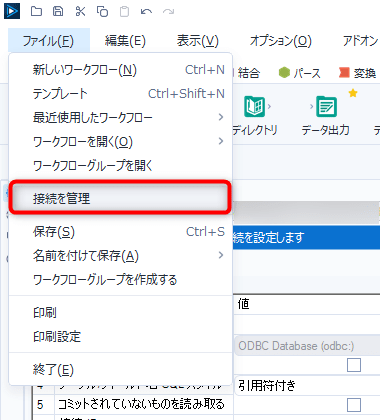The height and width of the screenshot is (420, 380).
Task: Choose New Workflow from the File menu
Action: point(120,70)
